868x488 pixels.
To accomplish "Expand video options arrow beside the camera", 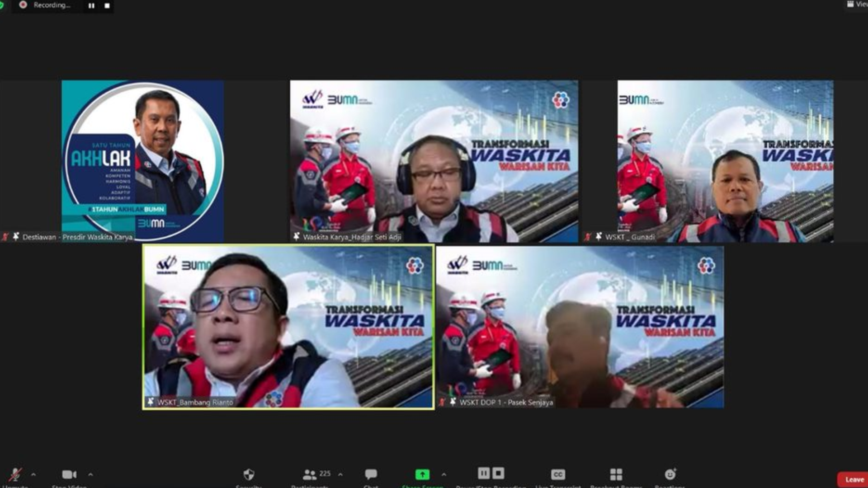I will pyautogui.click(x=90, y=474).
